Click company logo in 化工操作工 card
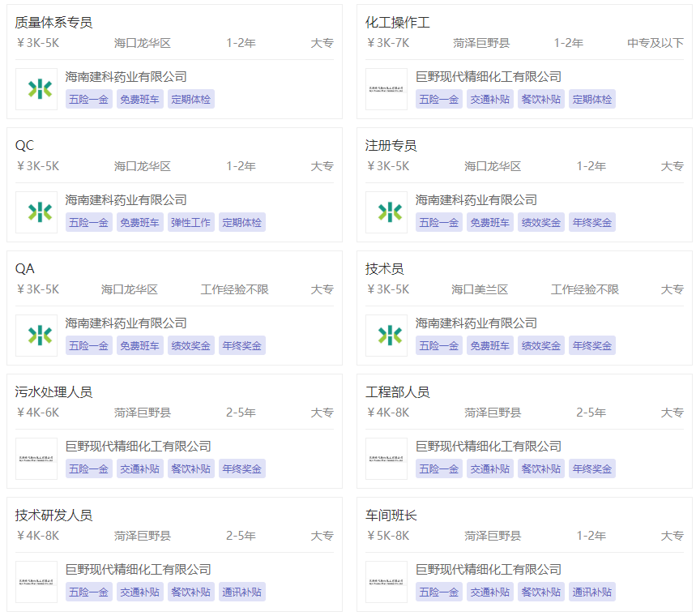Viewport: 696px width, 616px height. tap(386, 89)
